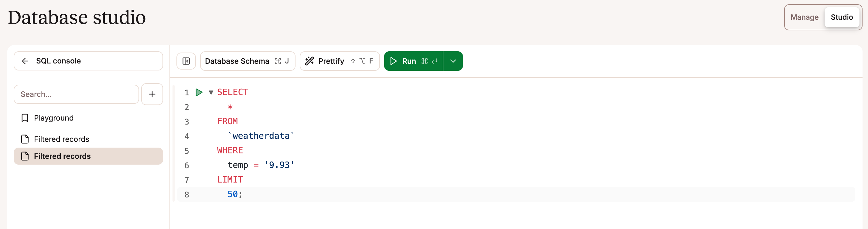Image resolution: width=868 pixels, height=229 pixels.
Task: Select the highlighted Filtered records entry
Action: [62, 156]
